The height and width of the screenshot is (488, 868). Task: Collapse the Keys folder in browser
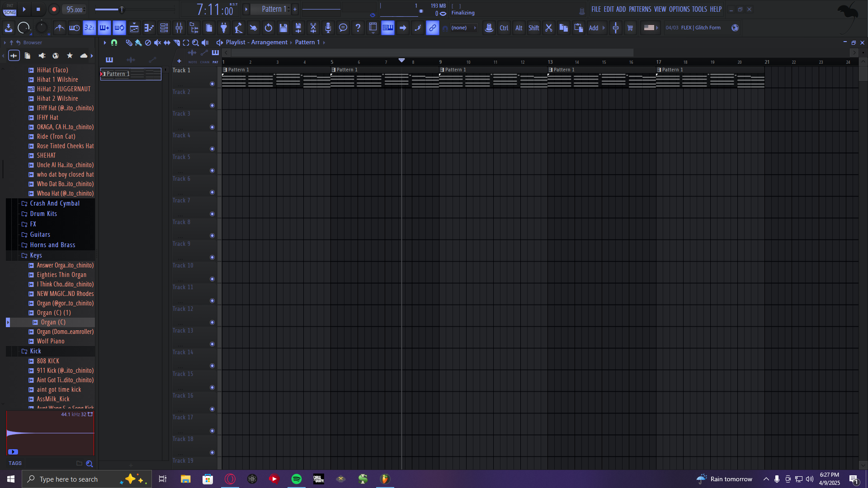point(36,255)
